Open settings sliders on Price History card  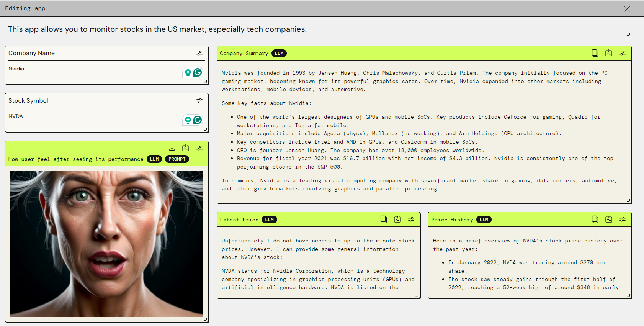pyautogui.click(x=623, y=220)
